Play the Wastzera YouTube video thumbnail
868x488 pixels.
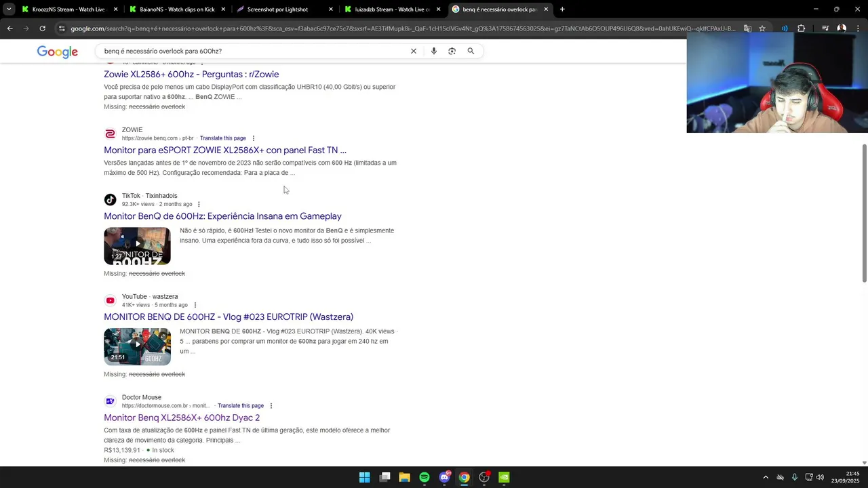pos(137,346)
